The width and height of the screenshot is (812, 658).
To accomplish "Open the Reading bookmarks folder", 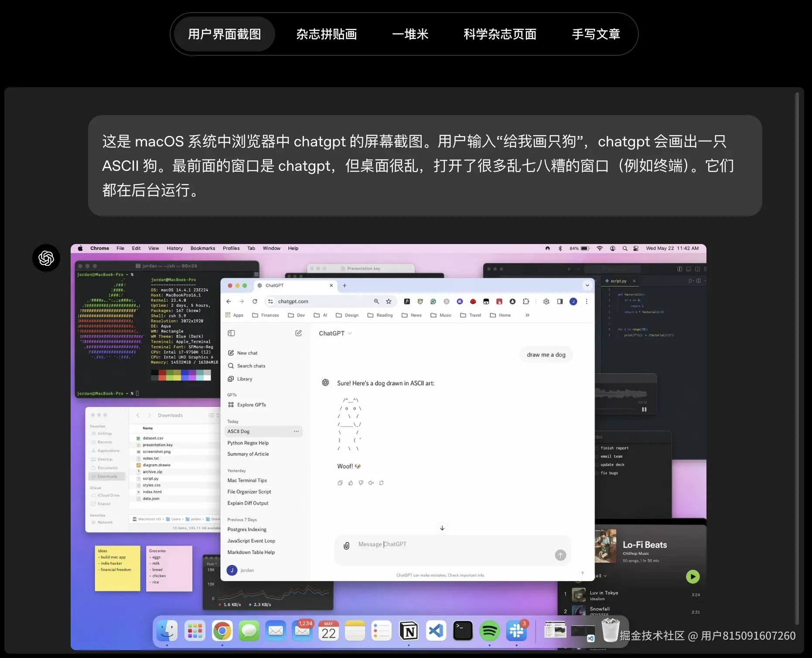I will pos(380,315).
